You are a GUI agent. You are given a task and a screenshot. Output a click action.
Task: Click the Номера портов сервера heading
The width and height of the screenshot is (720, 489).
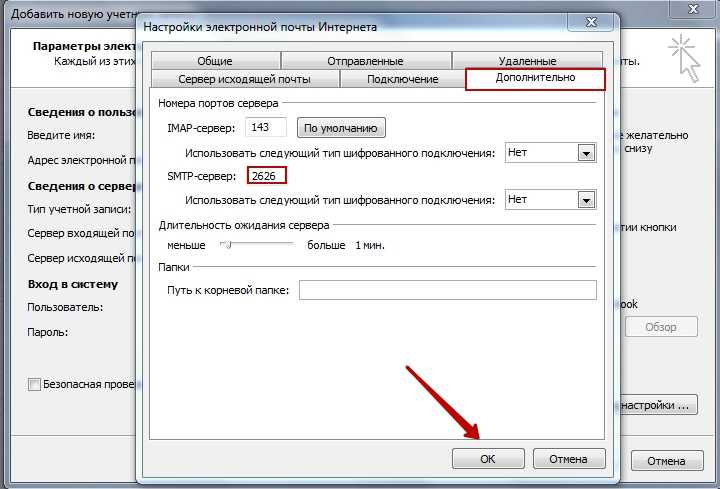[x=218, y=103]
